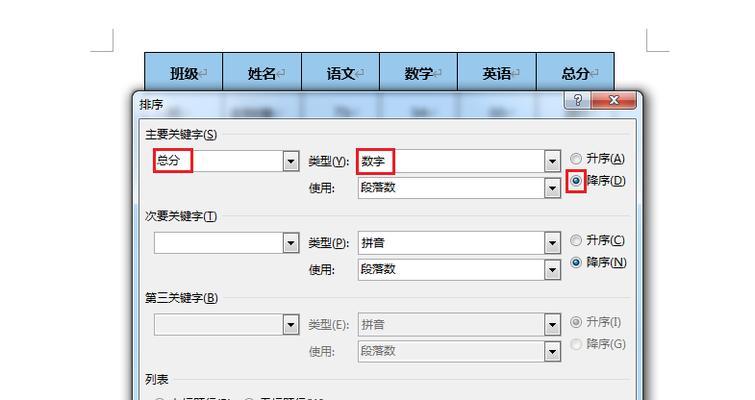Click the 列表 section label
Screen dimensions: 755x400
tap(156, 380)
